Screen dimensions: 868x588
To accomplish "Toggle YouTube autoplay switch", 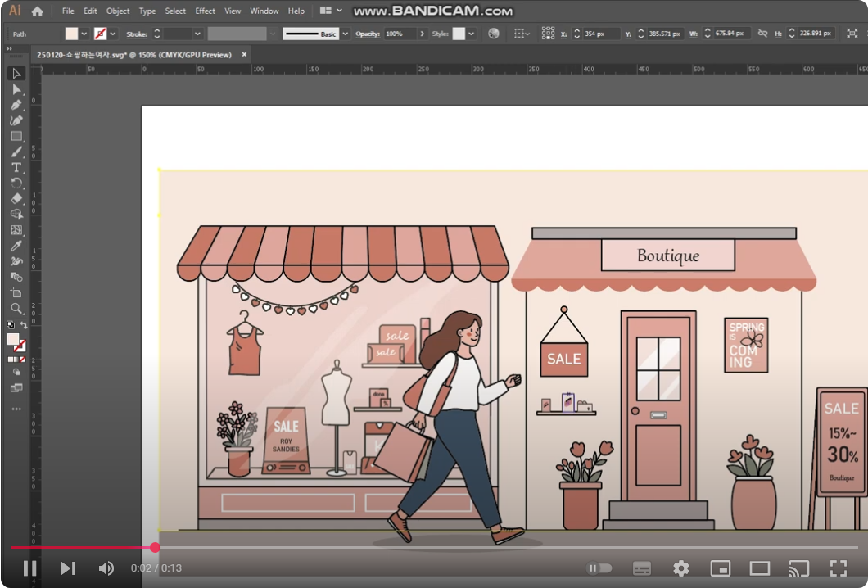I will pos(599,568).
